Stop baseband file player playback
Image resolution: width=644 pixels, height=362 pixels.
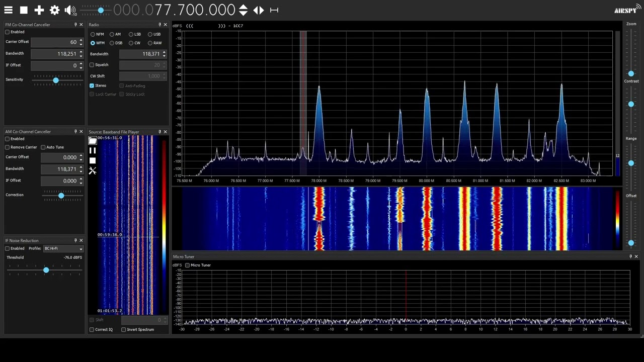(x=93, y=161)
